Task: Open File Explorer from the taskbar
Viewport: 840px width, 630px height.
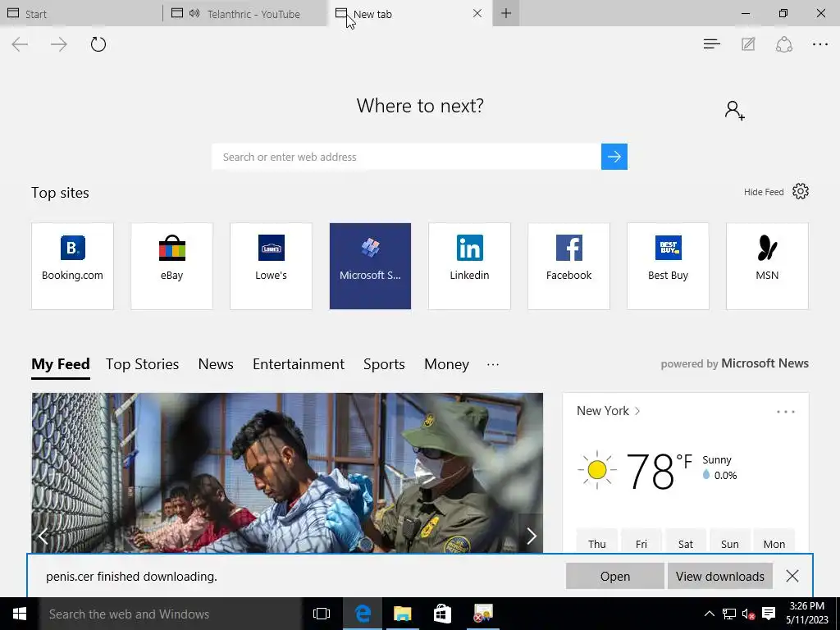Action: pyautogui.click(x=402, y=614)
